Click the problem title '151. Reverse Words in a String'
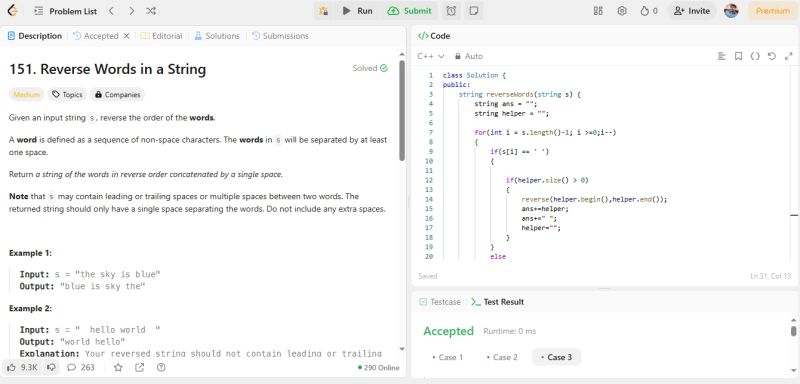 tap(108, 69)
